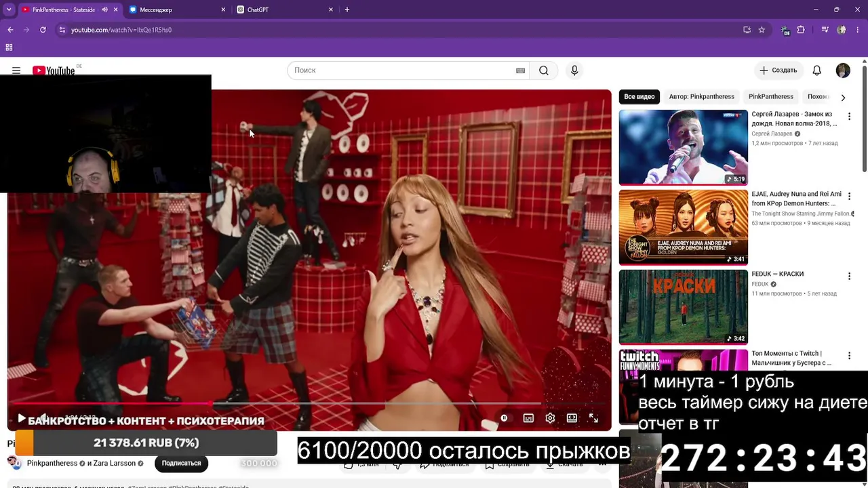Show more filter chips with the right arrow
Viewport: 868px width, 488px height.
coord(843,97)
